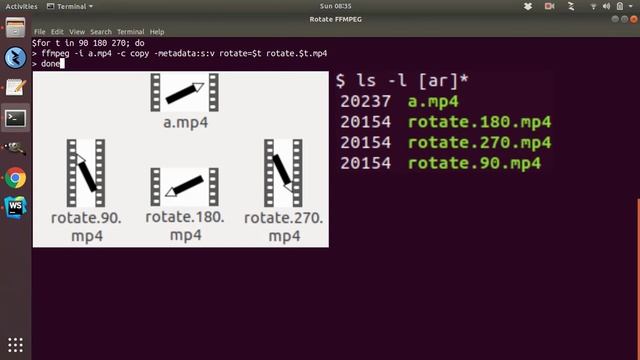Open the GIMP icon in dock

pos(16,148)
